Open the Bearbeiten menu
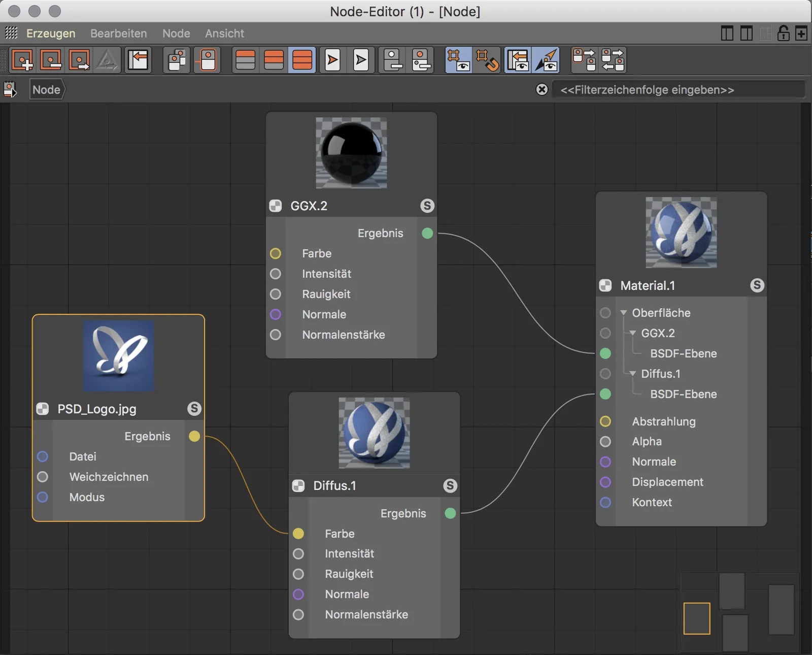Screen dimensions: 812x655 (x=118, y=34)
